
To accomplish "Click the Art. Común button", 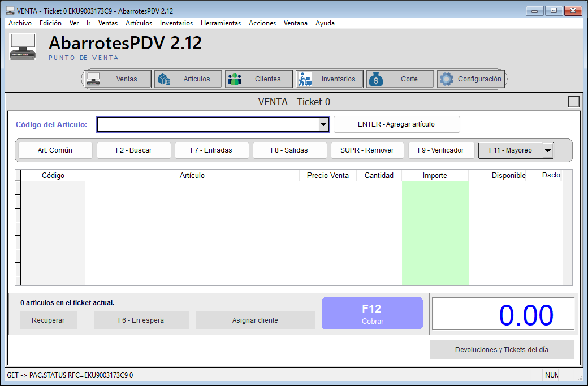I will tap(55, 150).
